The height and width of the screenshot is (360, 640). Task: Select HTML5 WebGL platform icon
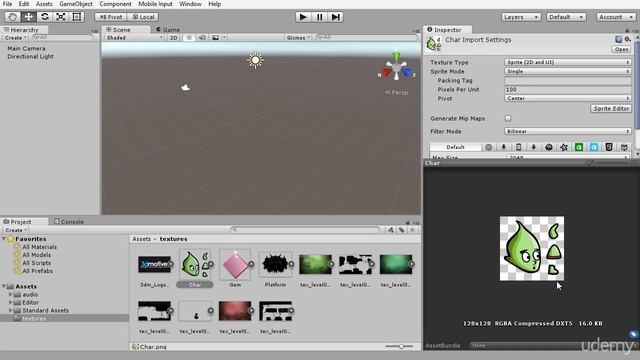[609, 147]
